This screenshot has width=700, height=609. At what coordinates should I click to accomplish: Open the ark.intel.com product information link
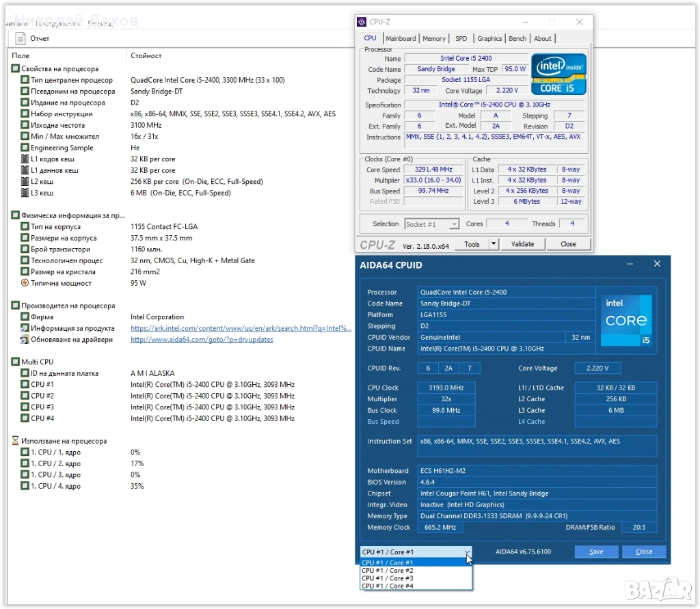coord(241,328)
